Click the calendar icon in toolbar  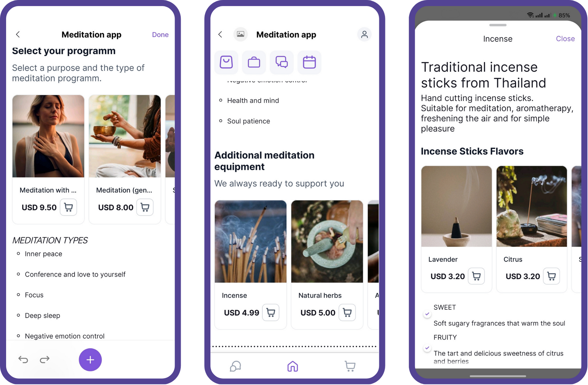coord(309,62)
